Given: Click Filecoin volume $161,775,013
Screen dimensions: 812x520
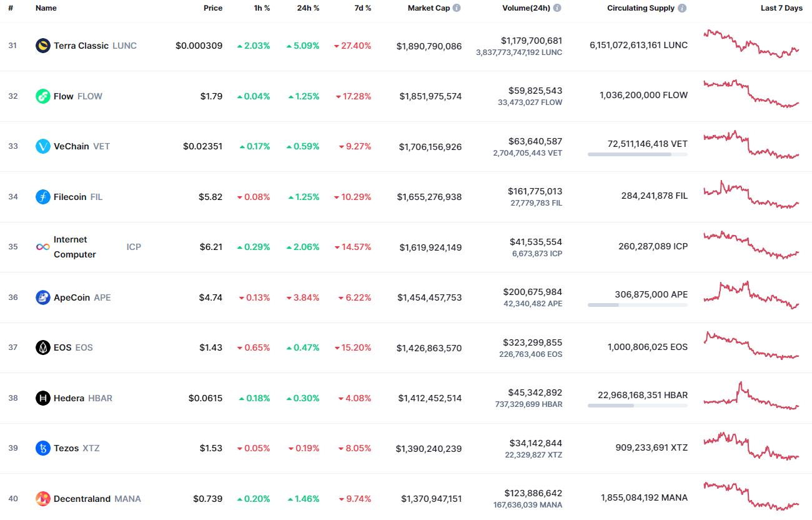Looking at the screenshot, I should click(x=536, y=191).
